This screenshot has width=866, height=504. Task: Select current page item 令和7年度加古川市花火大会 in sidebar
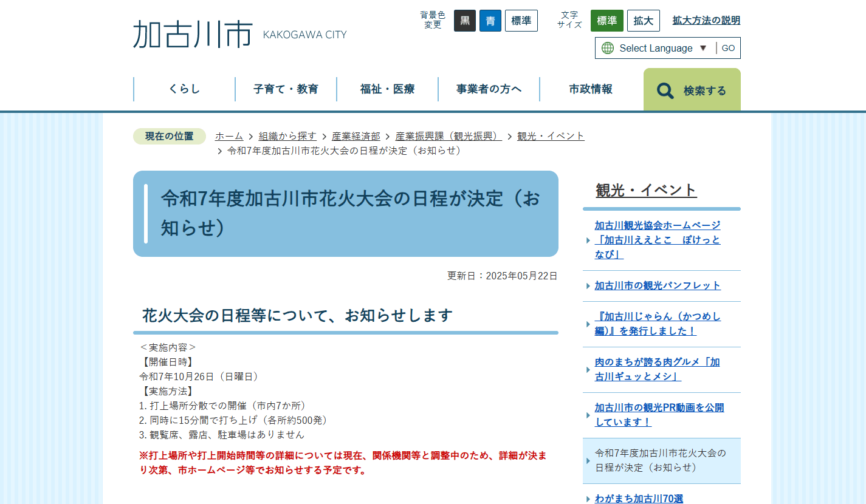coord(662,460)
